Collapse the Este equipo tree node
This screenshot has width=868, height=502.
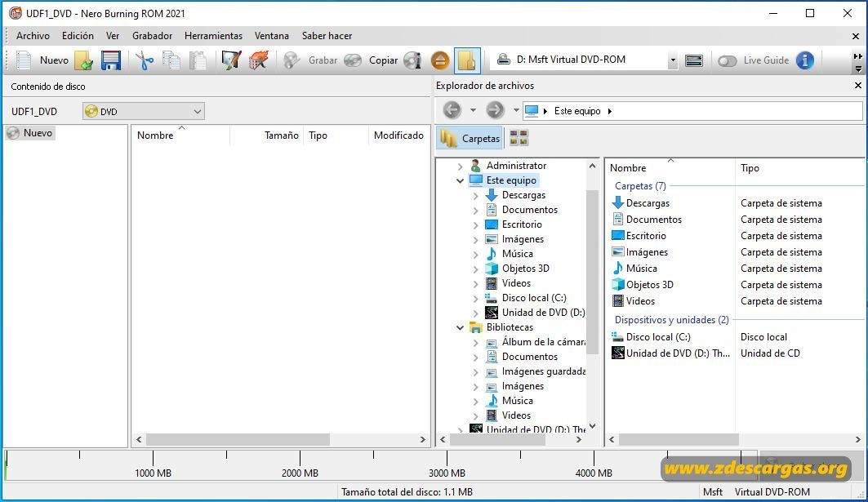pos(460,180)
